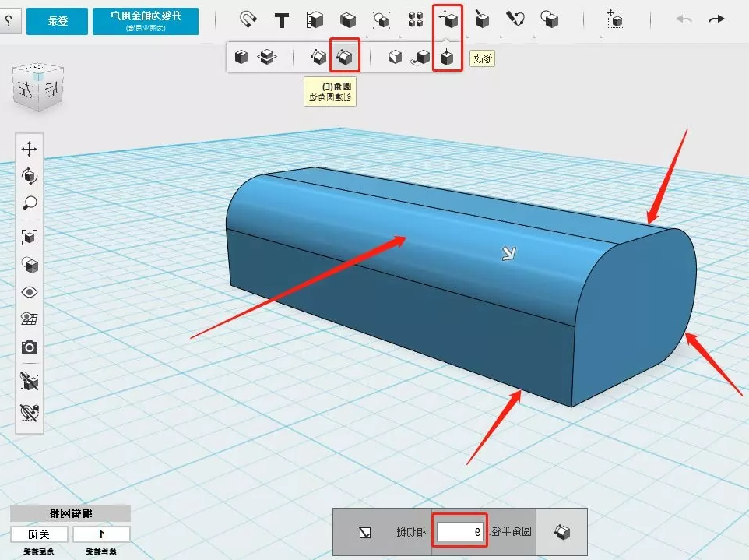The height and width of the screenshot is (560, 749).
Task: Click the linear snap value field showing 1
Action: tap(101, 534)
